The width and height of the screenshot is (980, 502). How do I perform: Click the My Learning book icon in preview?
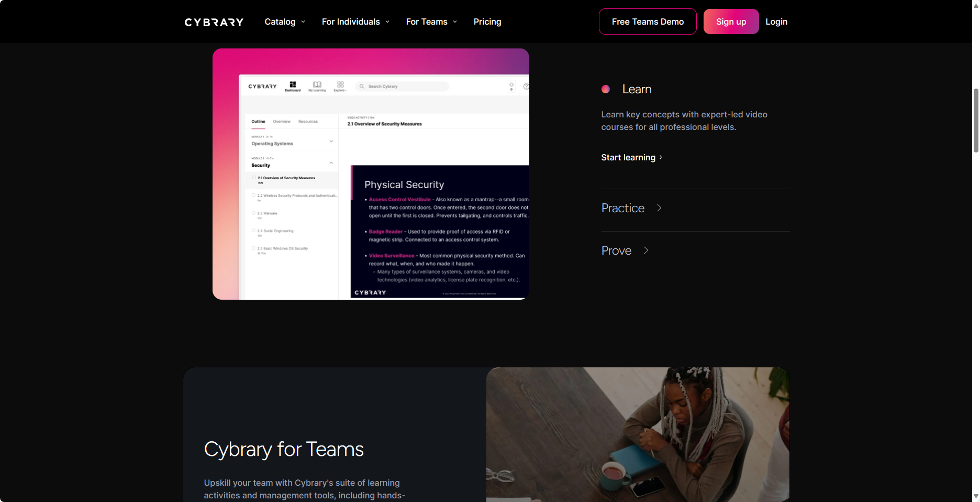(x=317, y=86)
